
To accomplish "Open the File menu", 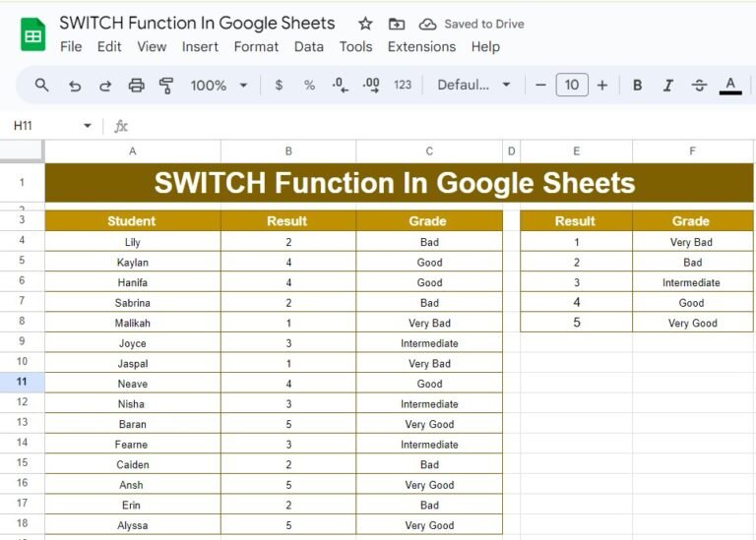I will tap(71, 47).
